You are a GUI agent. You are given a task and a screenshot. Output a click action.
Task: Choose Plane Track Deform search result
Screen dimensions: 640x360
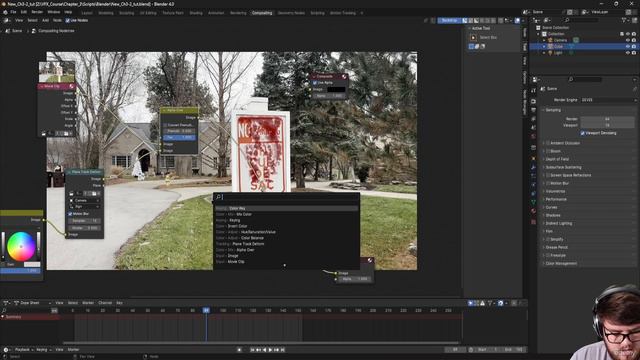(286, 244)
